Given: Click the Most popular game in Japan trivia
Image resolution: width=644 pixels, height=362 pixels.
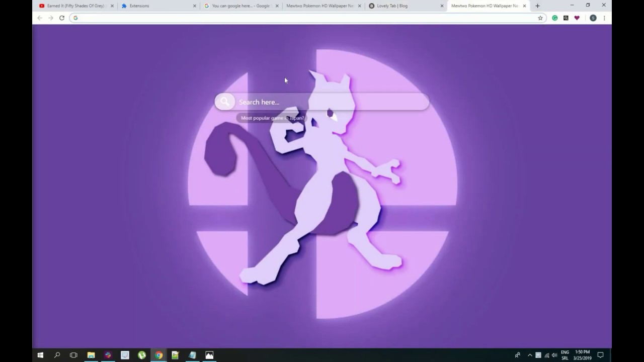Looking at the screenshot, I should (x=272, y=118).
